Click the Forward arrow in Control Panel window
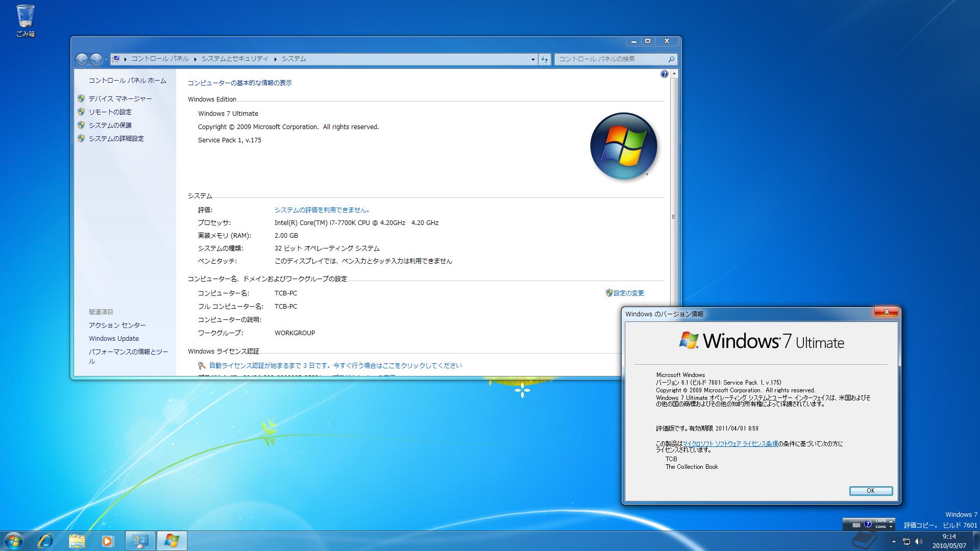This screenshot has height=551, width=980. [96, 59]
